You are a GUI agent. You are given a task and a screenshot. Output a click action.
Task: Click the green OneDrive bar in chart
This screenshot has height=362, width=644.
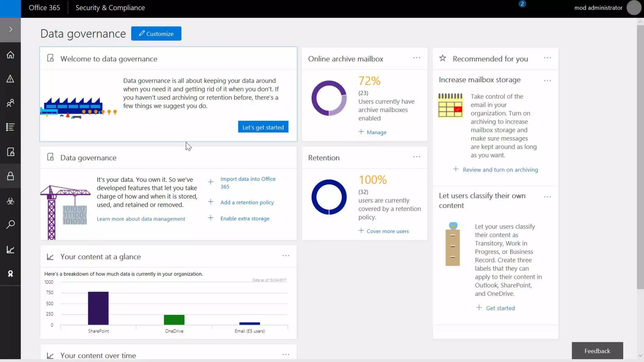click(x=174, y=320)
